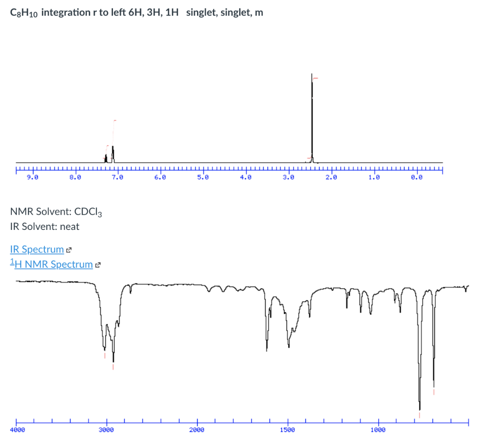
Task: Click the 1500 wavenumber axis label
Action: pos(288,430)
